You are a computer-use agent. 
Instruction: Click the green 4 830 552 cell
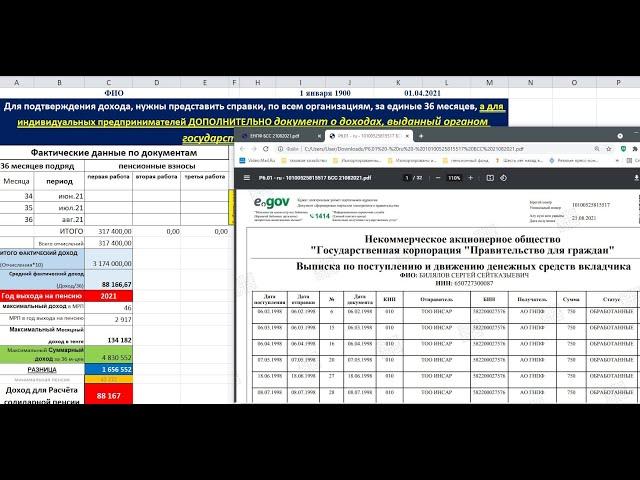109,354
